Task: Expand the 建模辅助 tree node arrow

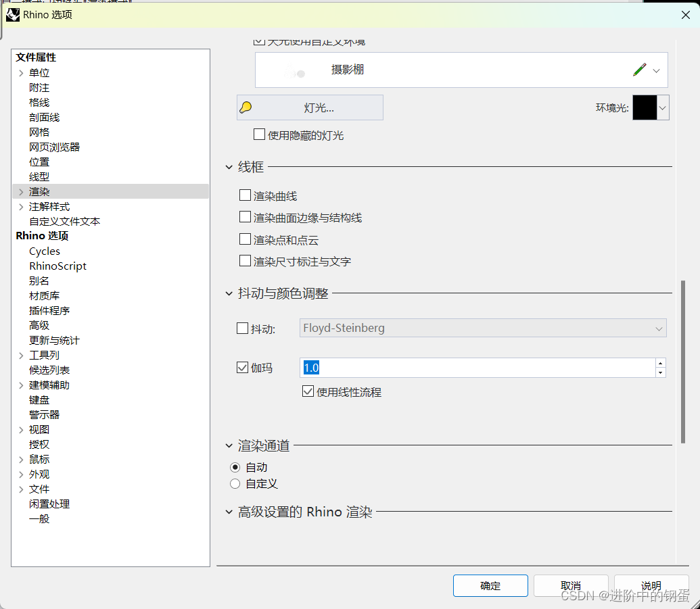Action: pyautogui.click(x=21, y=385)
